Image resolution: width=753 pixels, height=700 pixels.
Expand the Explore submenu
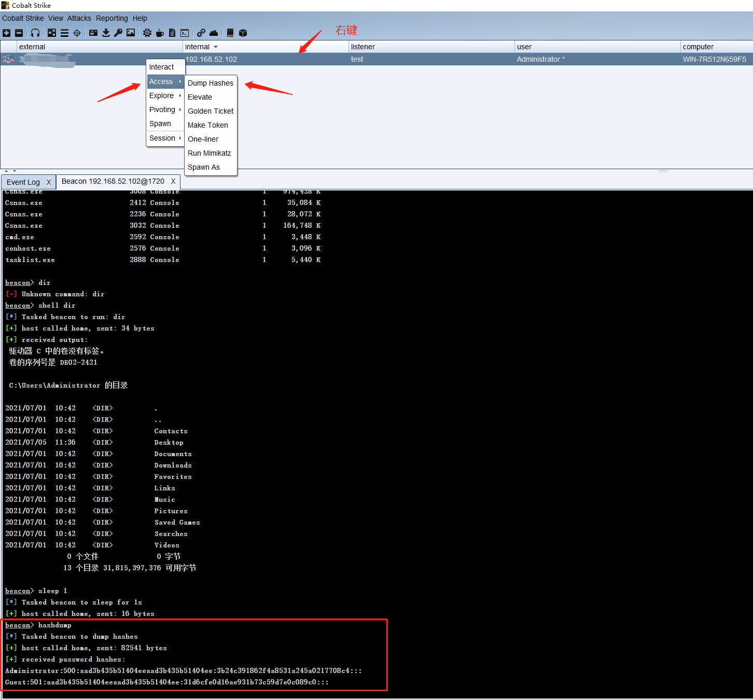pyautogui.click(x=165, y=95)
